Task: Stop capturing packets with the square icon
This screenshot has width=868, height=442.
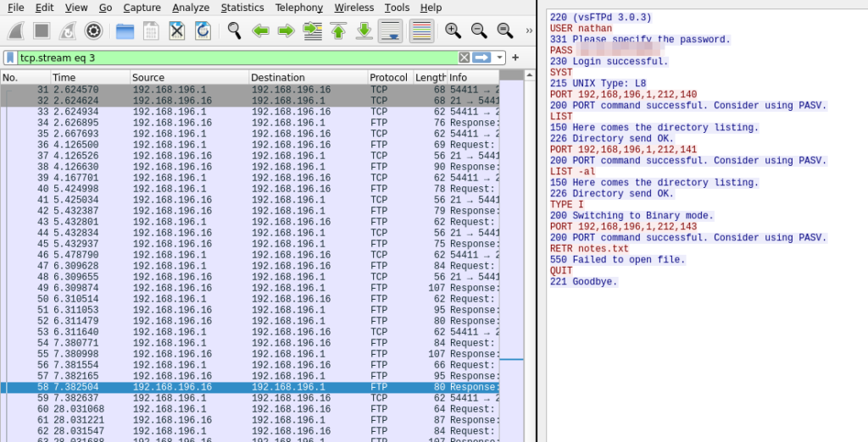Action: [x=42, y=31]
